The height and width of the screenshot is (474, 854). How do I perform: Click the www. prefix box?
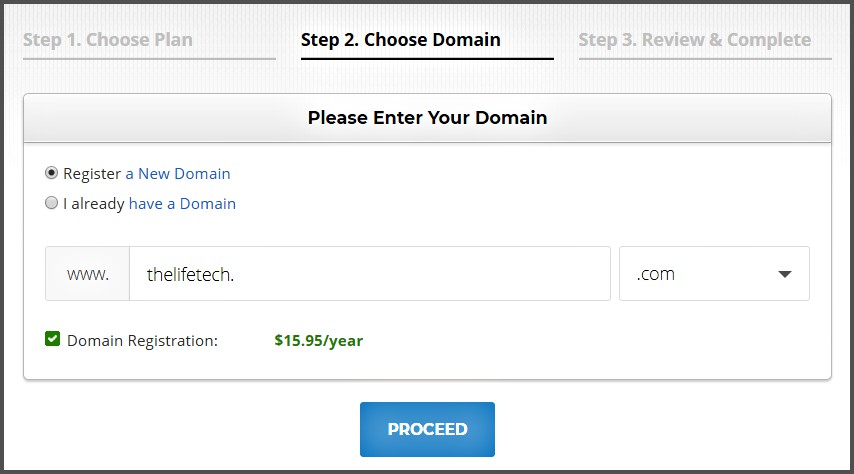pyautogui.click(x=88, y=274)
